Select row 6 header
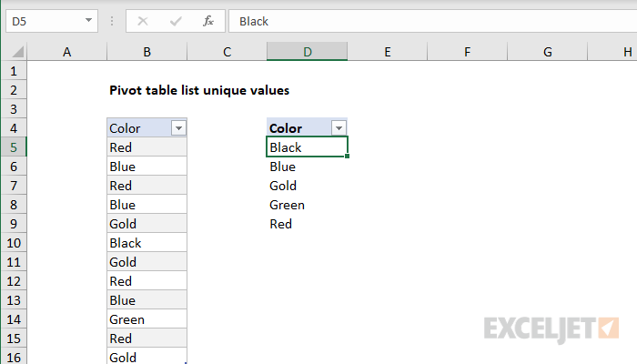Image resolution: width=637 pixels, height=364 pixels. 14,167
